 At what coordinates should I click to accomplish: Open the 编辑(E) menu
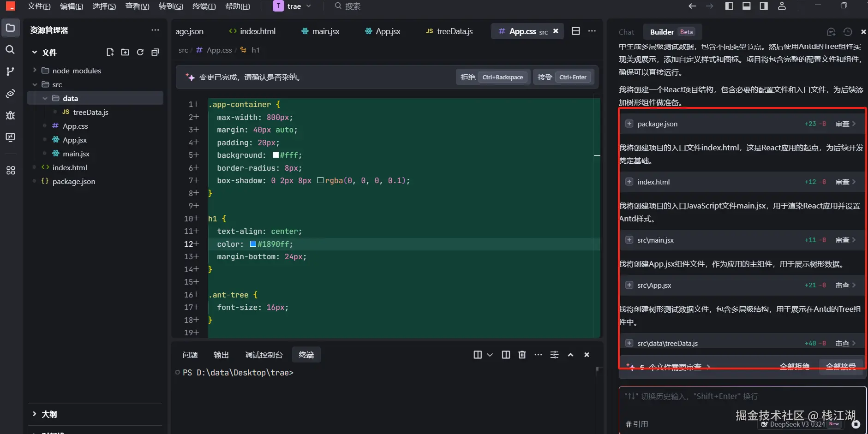72,6
